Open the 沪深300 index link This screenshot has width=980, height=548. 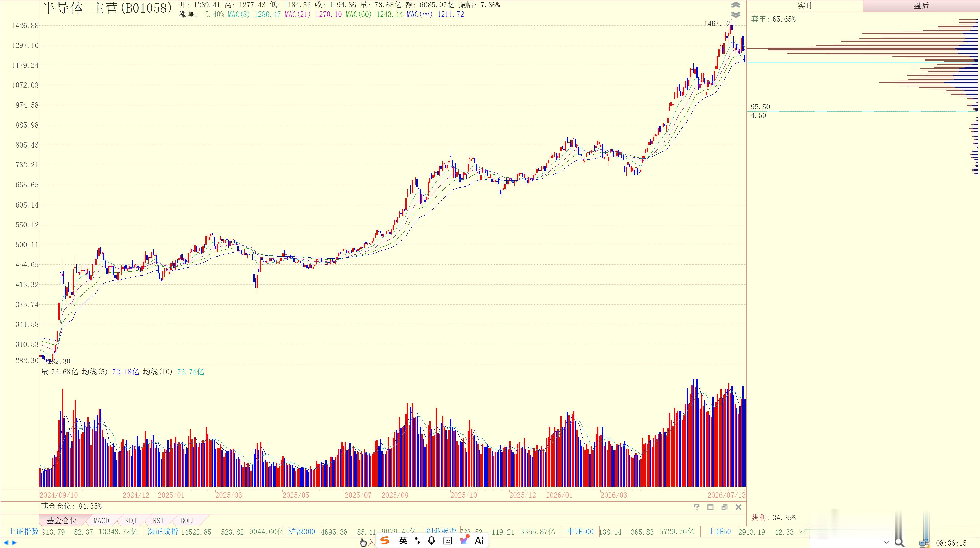302,532
